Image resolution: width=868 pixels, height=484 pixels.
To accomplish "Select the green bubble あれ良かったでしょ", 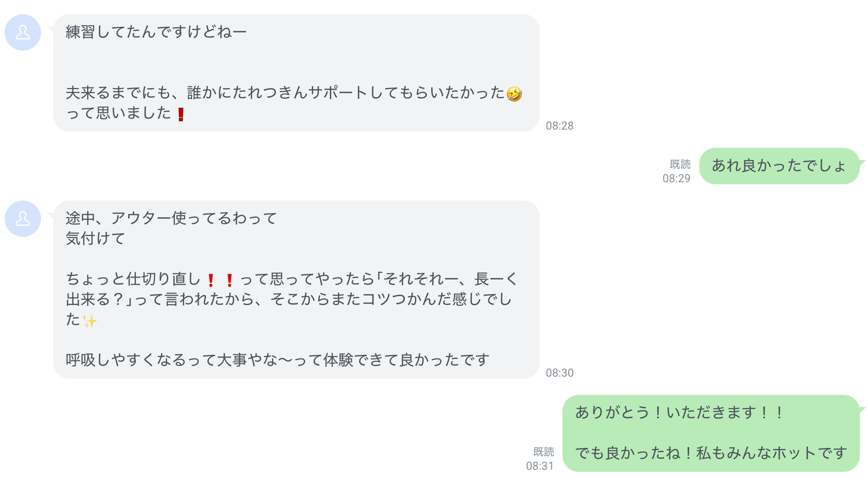I will point(779,166).
